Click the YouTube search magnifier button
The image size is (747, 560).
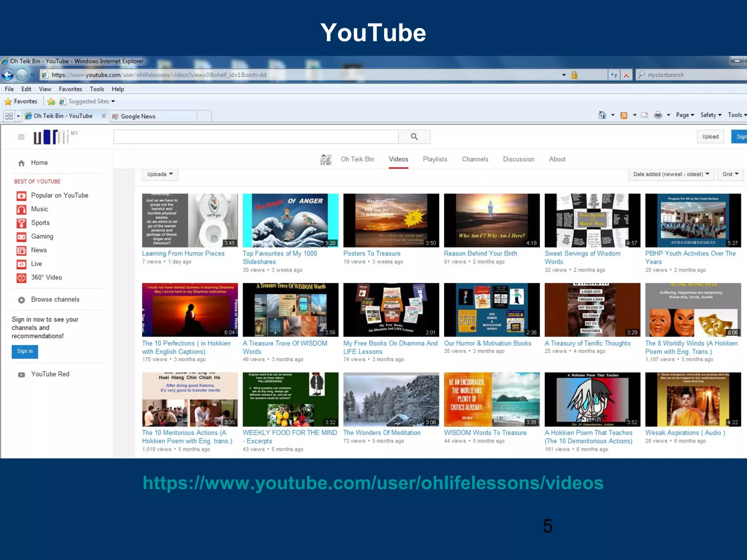[414, 137]
